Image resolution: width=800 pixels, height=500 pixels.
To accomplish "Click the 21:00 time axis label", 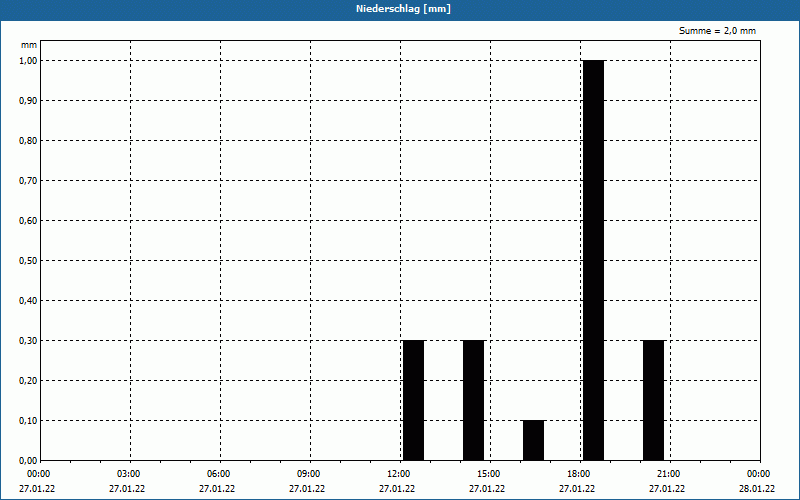I will (x=669, y=474).
